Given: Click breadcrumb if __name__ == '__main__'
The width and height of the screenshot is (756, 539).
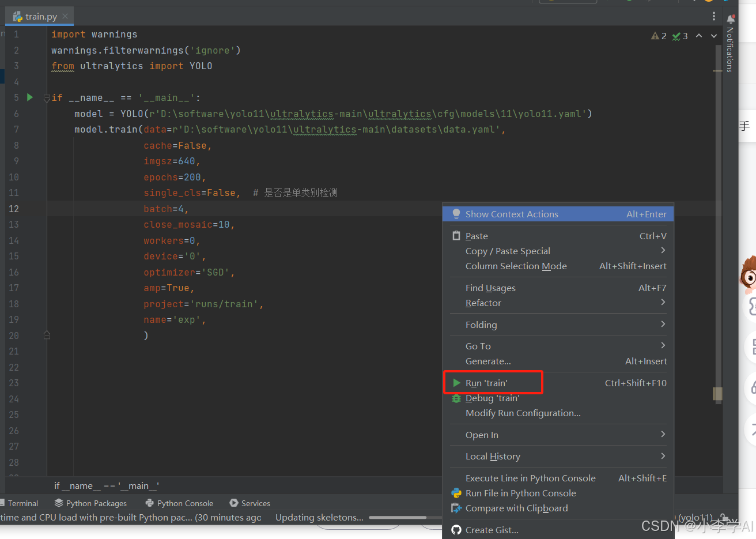Looking at the screenshot, I should (107, 486).
